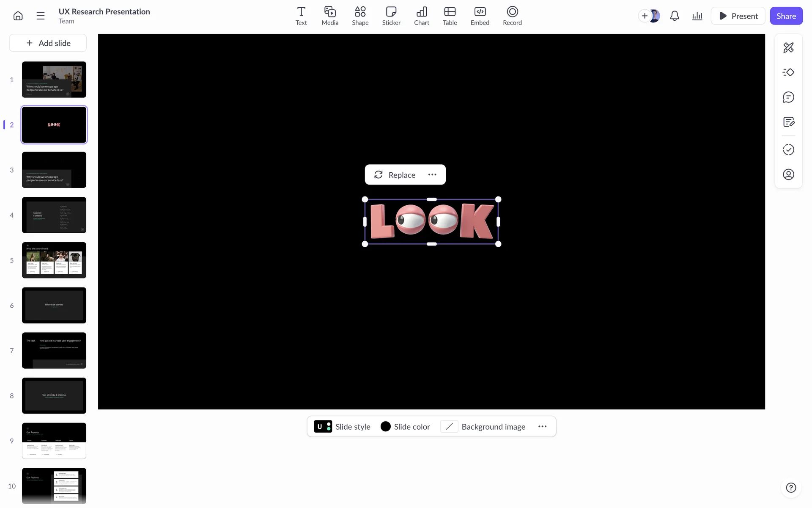Click the notifications bell icon
The height and width of the screenshot is (508, 812).
(x=675, y=16)
